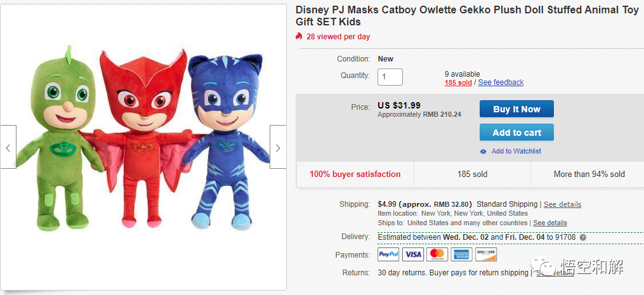The height and width of the screenshot is (295, 644).
Task: Click the American Express card icon
Action: pyautogui.click(x=462, y=254)
